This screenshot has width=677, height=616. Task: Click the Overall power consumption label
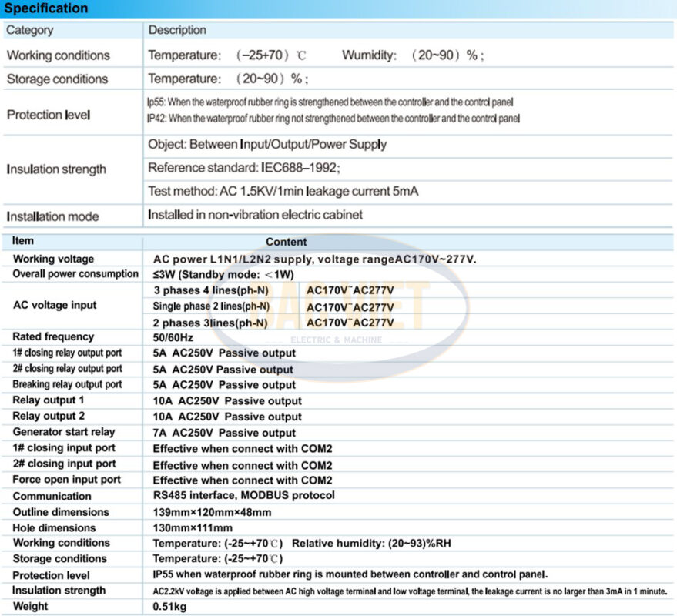[75, 274]
